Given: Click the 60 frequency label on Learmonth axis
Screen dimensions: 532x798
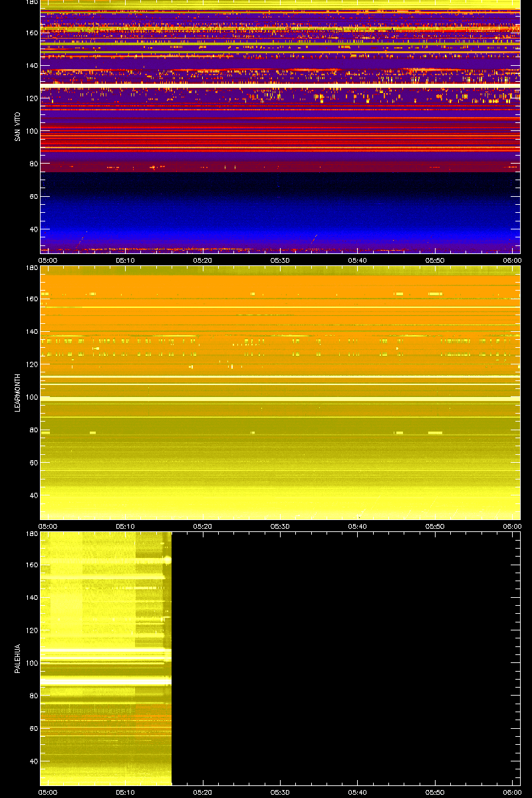Looking at the screenshot, I should [x=33, y=462].
